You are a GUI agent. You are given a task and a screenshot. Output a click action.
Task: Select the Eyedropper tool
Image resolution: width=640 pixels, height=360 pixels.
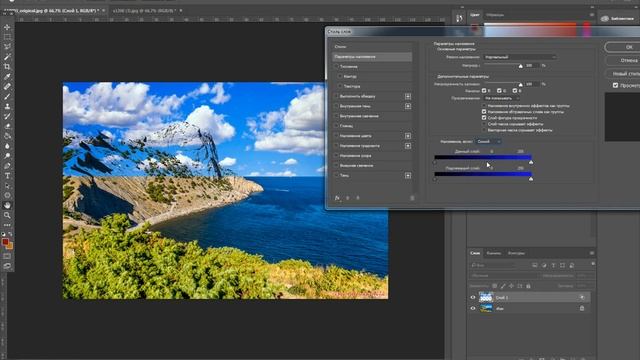pos(7,76)
